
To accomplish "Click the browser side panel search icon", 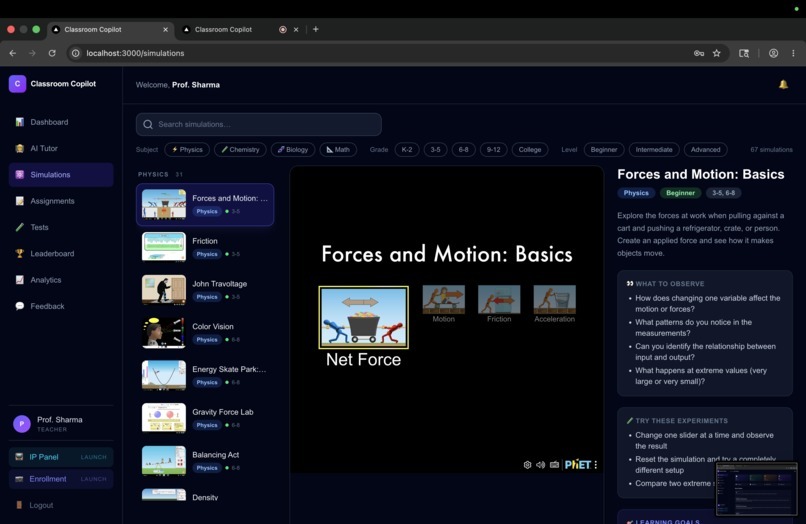I will pos(744,53).
